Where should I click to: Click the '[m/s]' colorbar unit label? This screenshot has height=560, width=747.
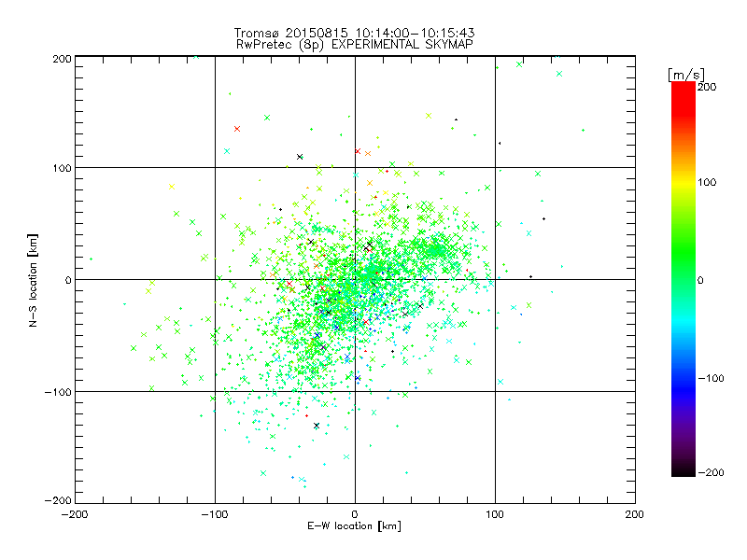coord(686,75)
